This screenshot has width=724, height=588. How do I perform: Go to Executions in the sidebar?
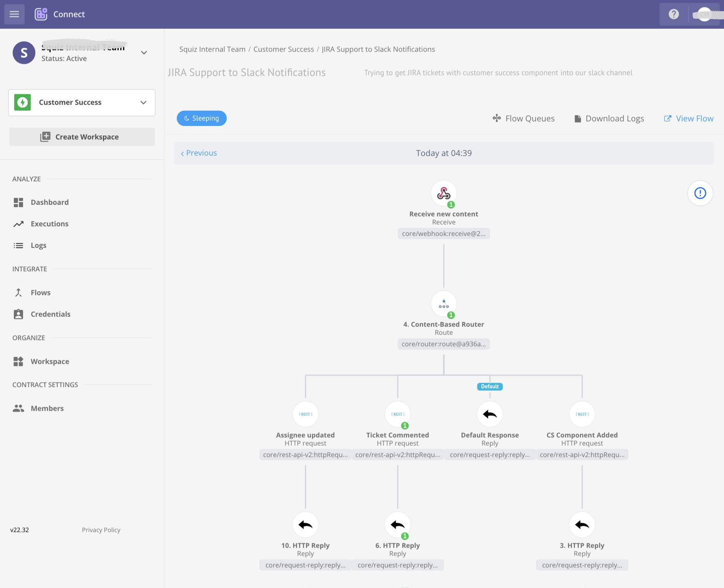pyautogui.click(x=50, y=224)
